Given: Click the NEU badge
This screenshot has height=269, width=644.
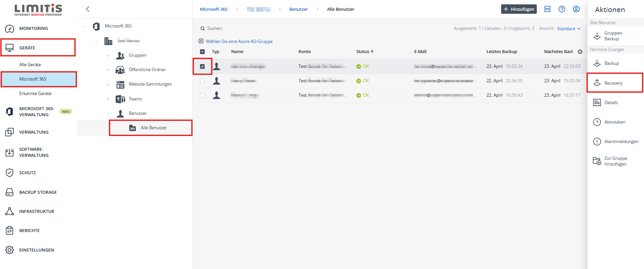Looking at the screenshot, I should pyautogui.click(x=66, y=111).
